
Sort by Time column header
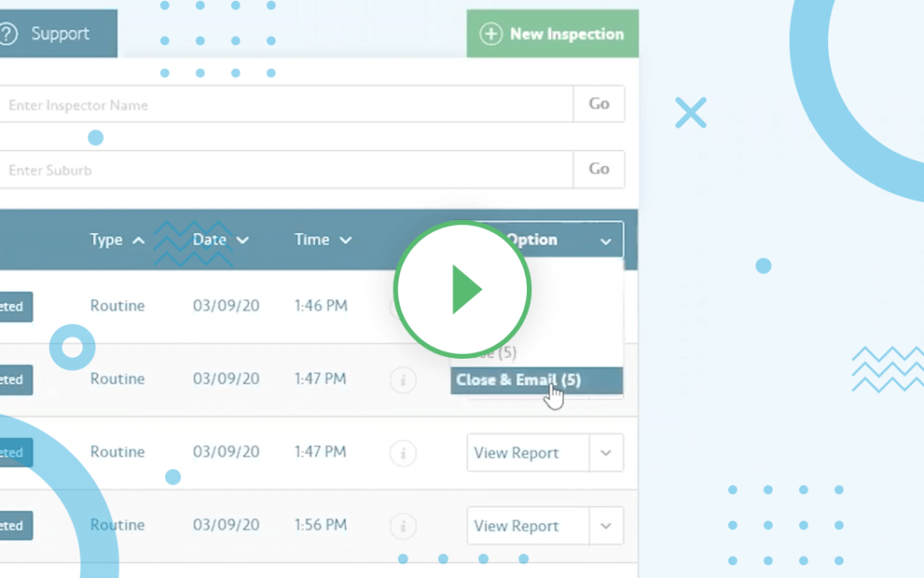click(x=323, y=240)
